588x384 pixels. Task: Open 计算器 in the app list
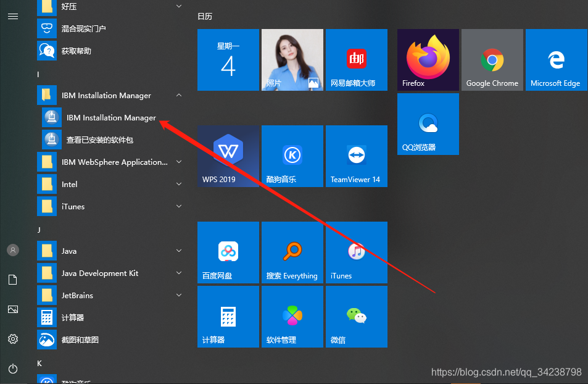[111, 317]
